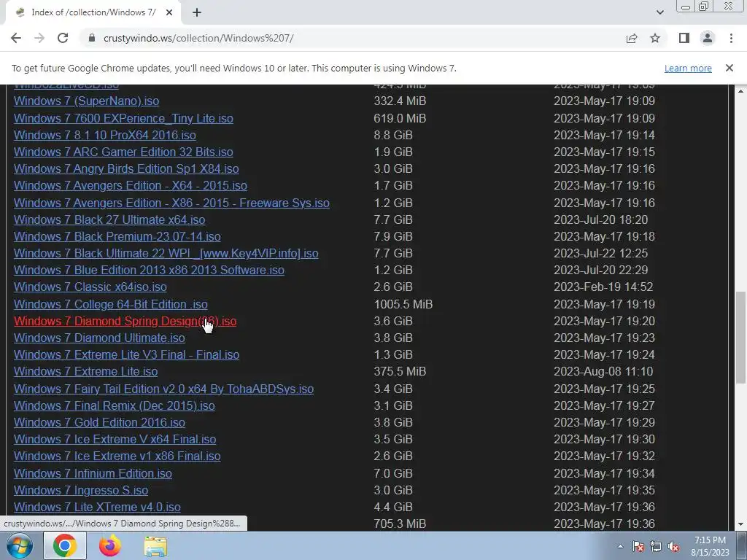The height and width of the screenshot is (560, 747).
Task: Click Windows 7 Ice Extreme v1 x86 Final.iso
Action: [x=117, y=456]
